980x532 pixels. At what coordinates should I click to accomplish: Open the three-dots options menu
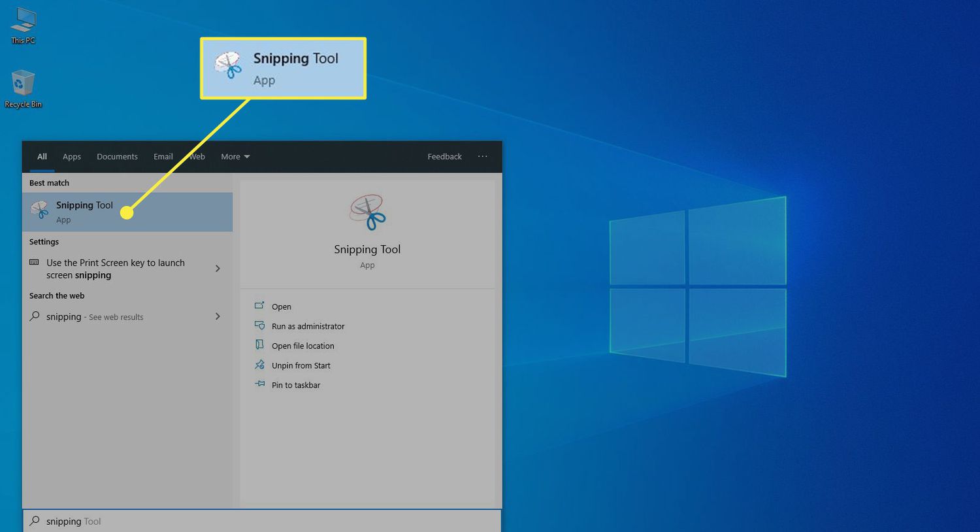(x=482, y=156)
